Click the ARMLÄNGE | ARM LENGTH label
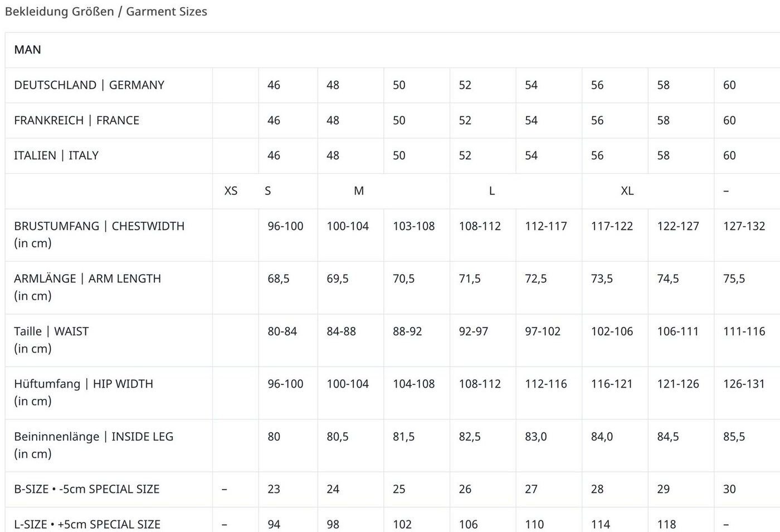Screen dimensions: 780x532 point(87,279)
